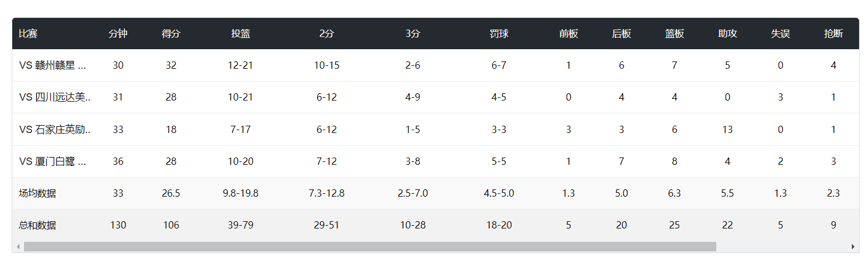The width and height of the screenshot is (868, 262).
Task: Click the scrollbar right arrow
Action: [852, 247]
